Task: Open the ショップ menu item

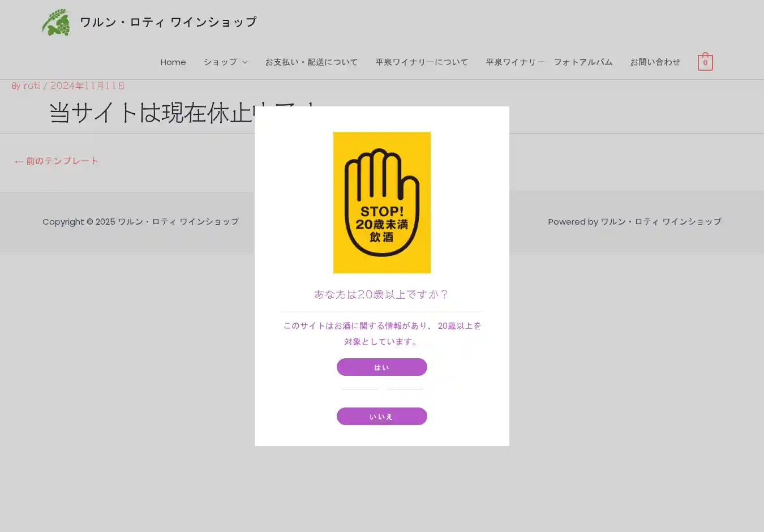Action: coord(220,62)
